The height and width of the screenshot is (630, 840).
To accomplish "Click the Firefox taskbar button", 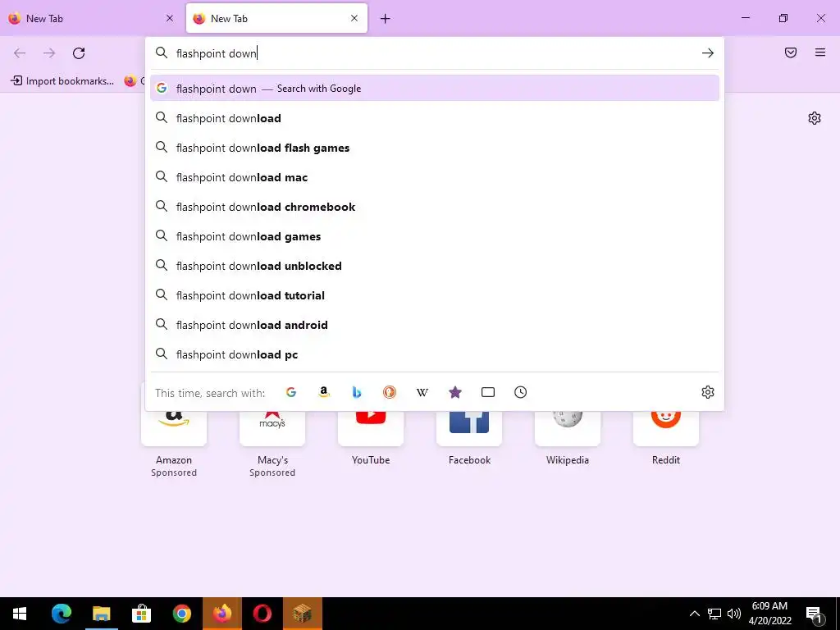I will click(221, 614).
